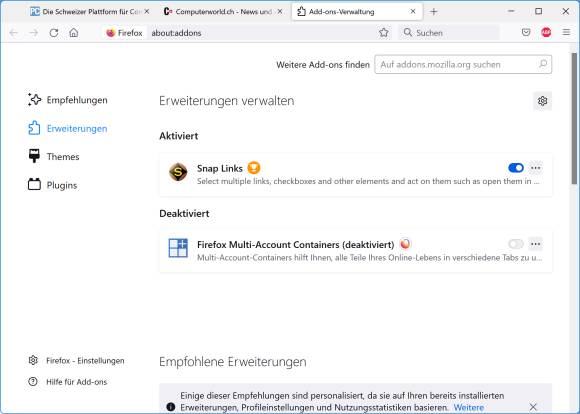Image resolution: width=580 pixels, height=414 pixels.
Task: Close the Computerworld.ch tab
Action: (280, 12)
